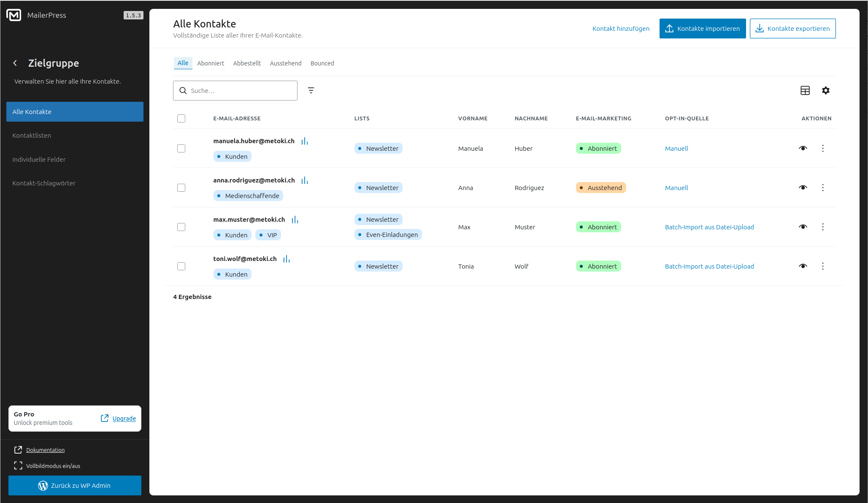Switch to the Abonniert tab
The height and width of the screenshot is (503, 868).
click(x=211, y=63)
